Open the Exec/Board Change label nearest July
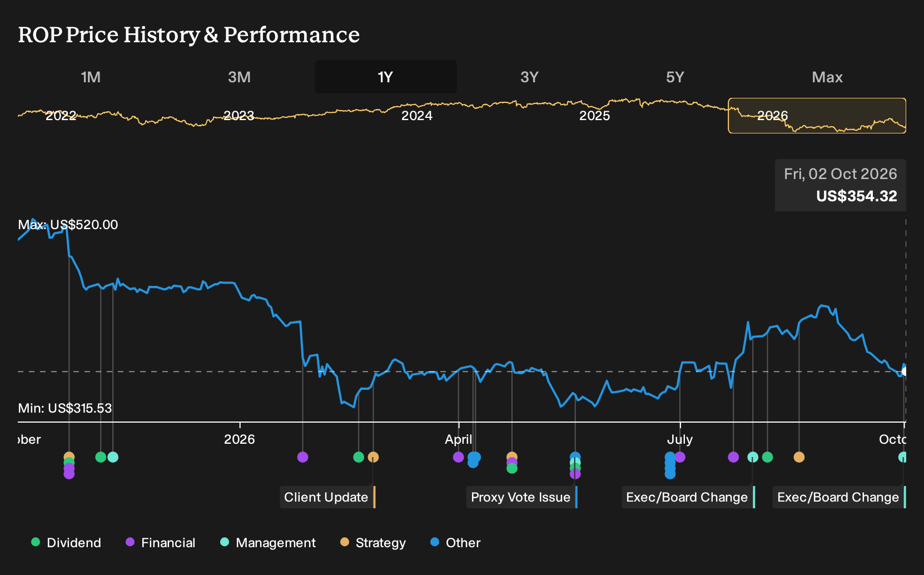Image resolution: width=924 pixels, height=575 pixels. pyautogui.click(x=688, y=497)
